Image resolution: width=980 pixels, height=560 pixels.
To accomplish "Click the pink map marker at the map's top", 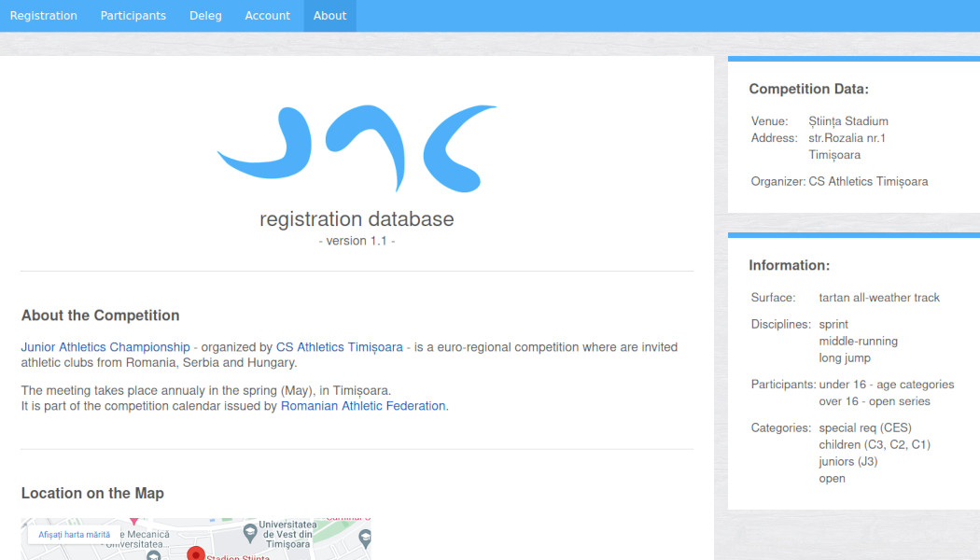I will click(134, 522).
